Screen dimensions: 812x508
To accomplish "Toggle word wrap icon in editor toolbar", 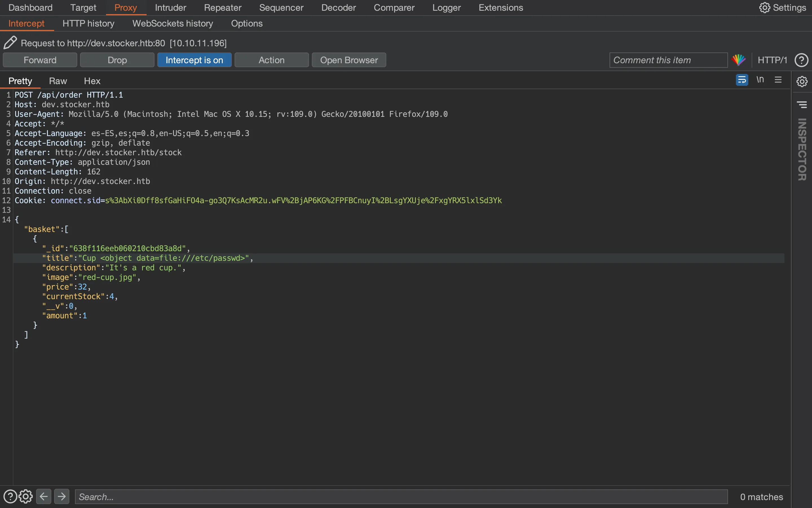I will coord(742,80).
